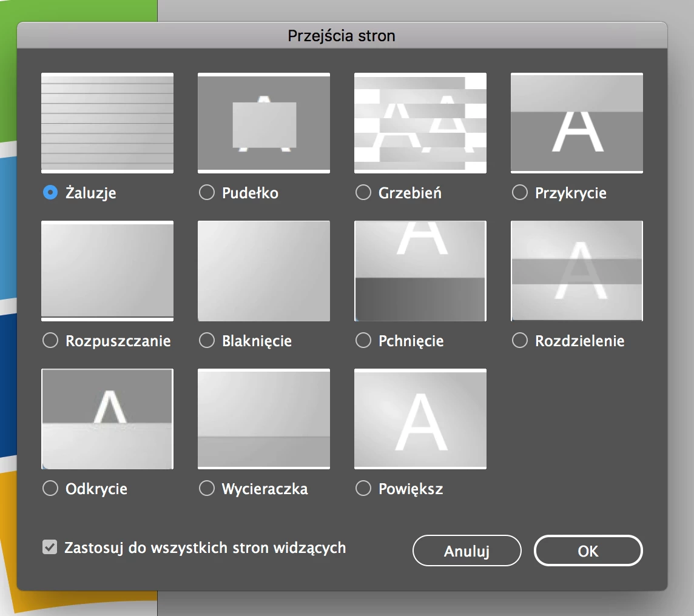Pick the Blaknięcie radio option
The height and width of the screenshot is (616, 694).
(207, 341)
